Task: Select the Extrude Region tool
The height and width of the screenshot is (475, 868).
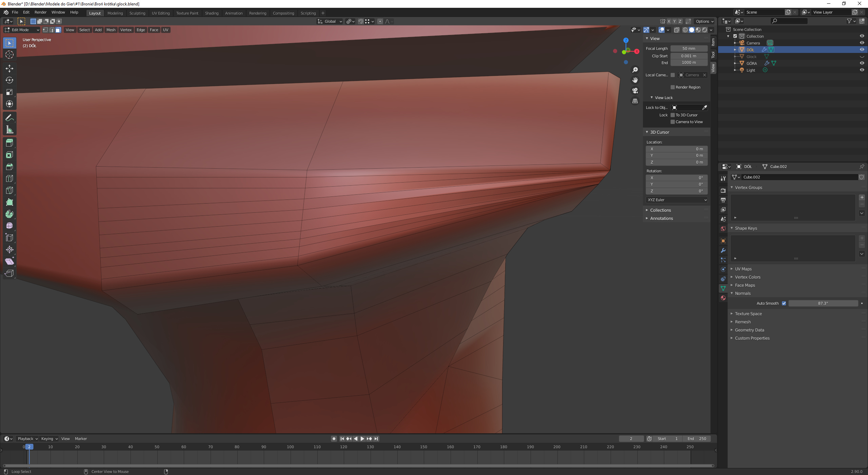Action: point(9,143)
